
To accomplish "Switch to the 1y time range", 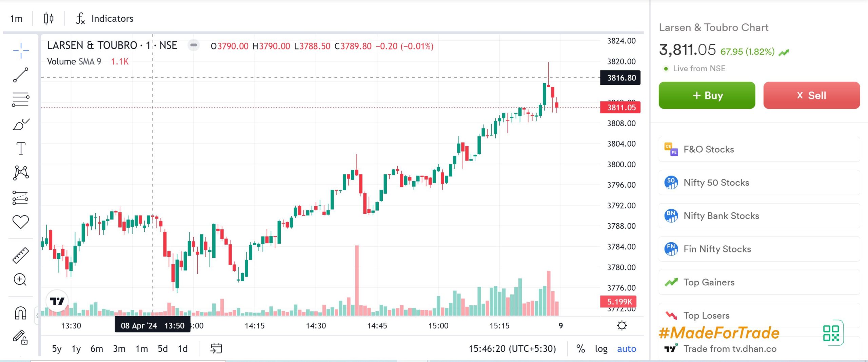I will pyautogui.click(x=76, y=349).
